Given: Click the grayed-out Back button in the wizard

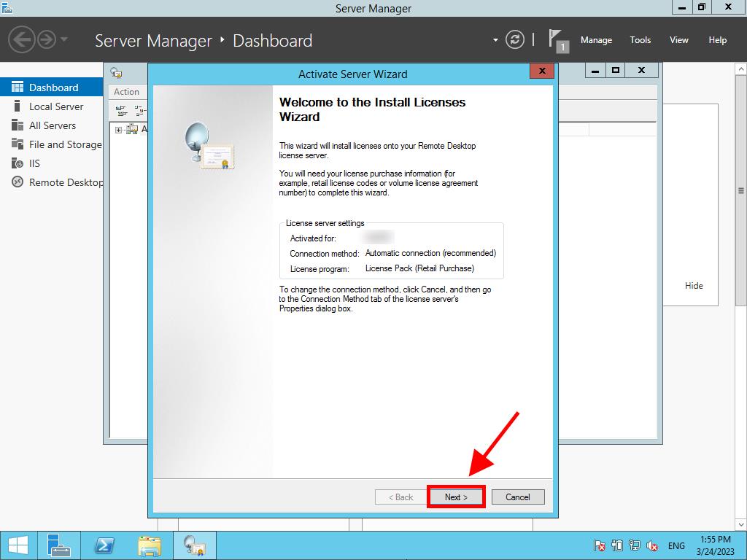Looking at the screenshot, I should [x=401, y=497].
